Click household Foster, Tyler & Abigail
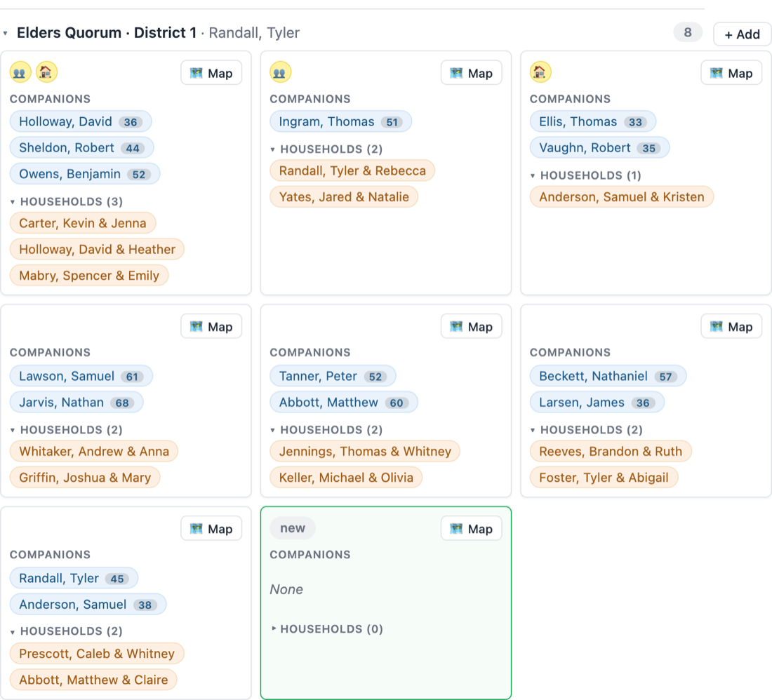This screenshot has height=700, width=772. tap(604, 477)
